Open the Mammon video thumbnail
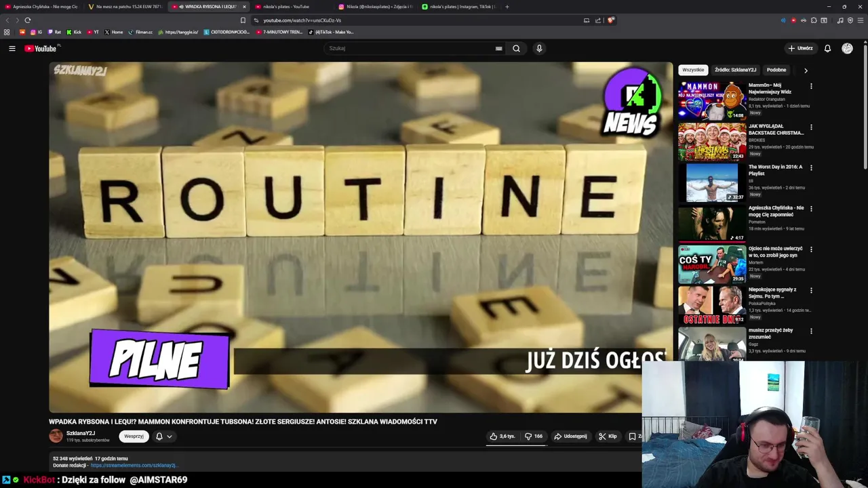 [712, 100]
